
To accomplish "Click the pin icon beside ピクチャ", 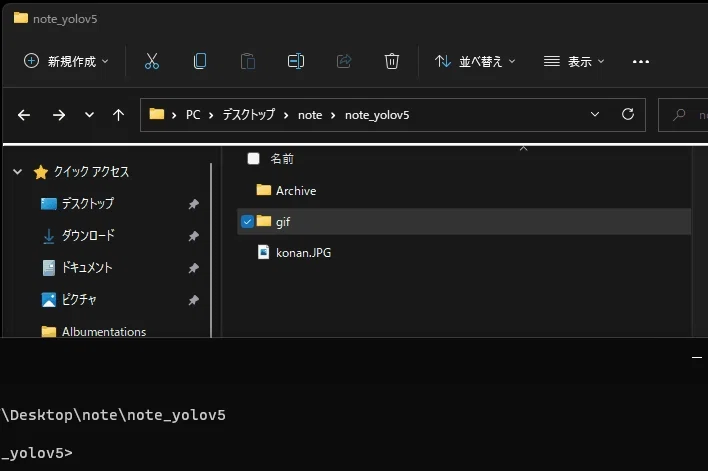I will pyautogui.click(x=194, y=300).
